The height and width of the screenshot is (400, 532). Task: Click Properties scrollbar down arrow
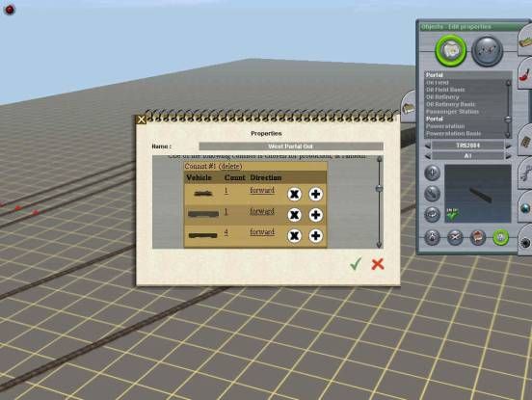tap(380, 245)
